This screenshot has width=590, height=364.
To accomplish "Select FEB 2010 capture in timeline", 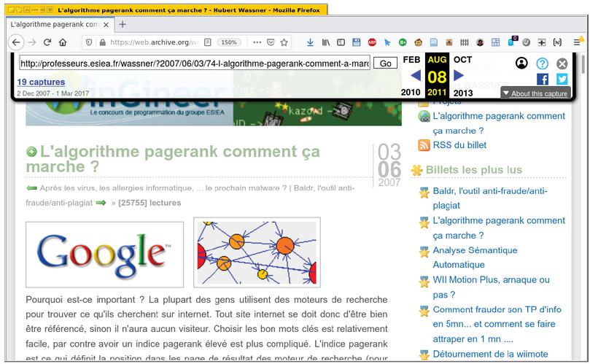I will click(x=411, y=76).
